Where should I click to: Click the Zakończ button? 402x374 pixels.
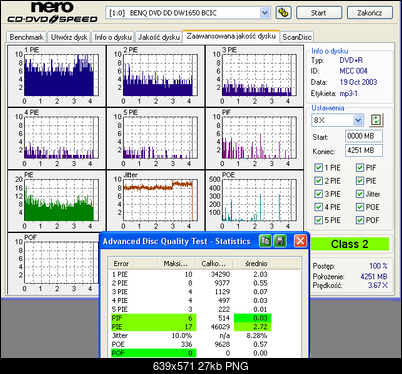pyautogui.click(x=370, y=13)
